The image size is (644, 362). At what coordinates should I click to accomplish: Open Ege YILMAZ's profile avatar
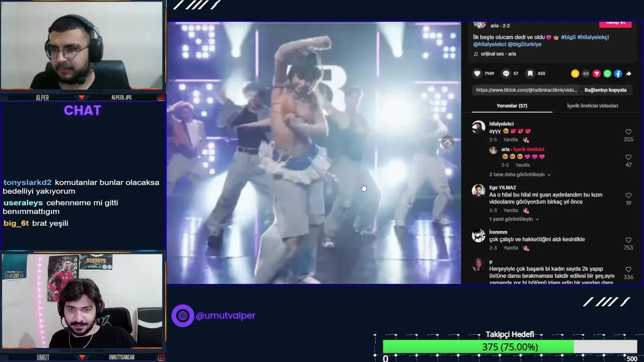click(x=478, y=191)
